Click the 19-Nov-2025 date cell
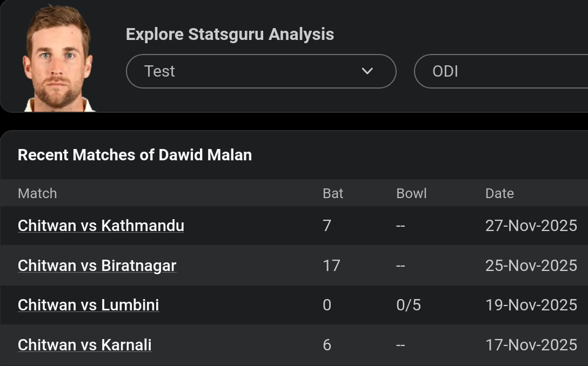 click(531, 305)
